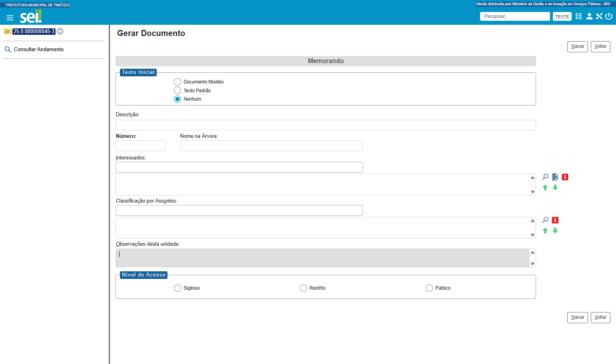Image resolution: width=616 pixels, height=364 pixels.
Task: Click the Interessados text input
Action: click(239, 167)
